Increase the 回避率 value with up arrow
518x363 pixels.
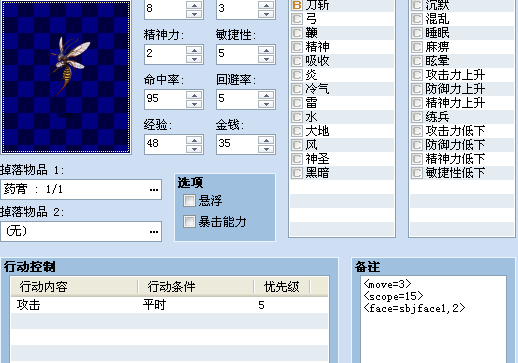coord(266,95)
